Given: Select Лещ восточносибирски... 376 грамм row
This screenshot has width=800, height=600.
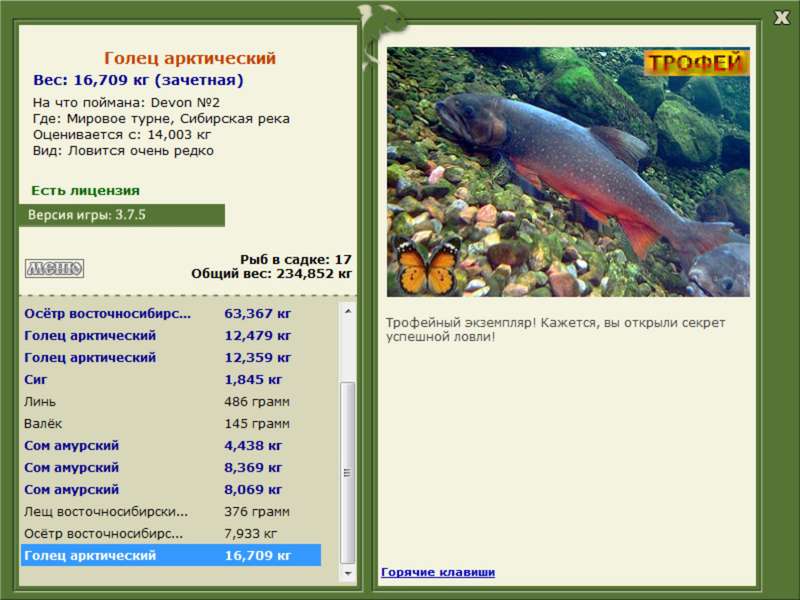Looking at the screenshot, I should (x=171, y=511).
